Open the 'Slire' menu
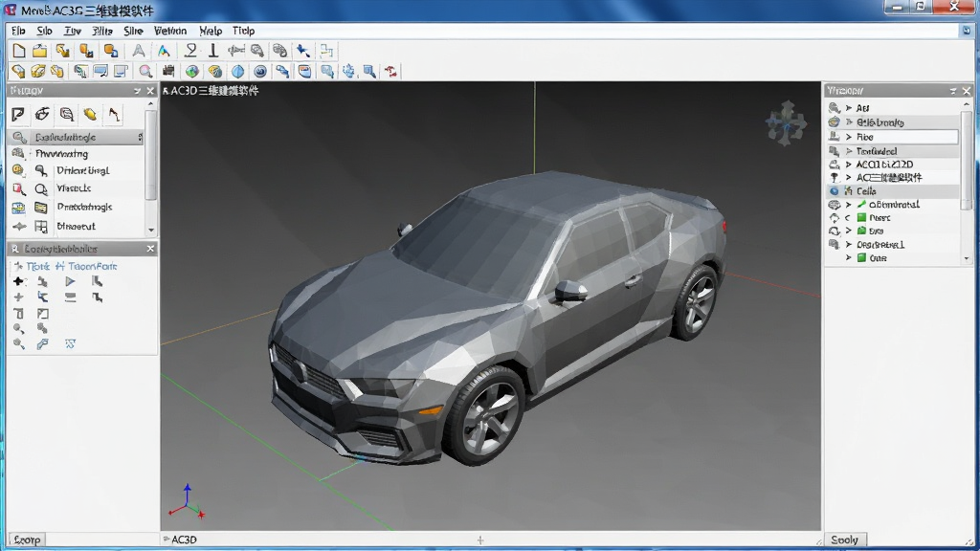Screen dimensions: 980x551 (x=133, y=31)
